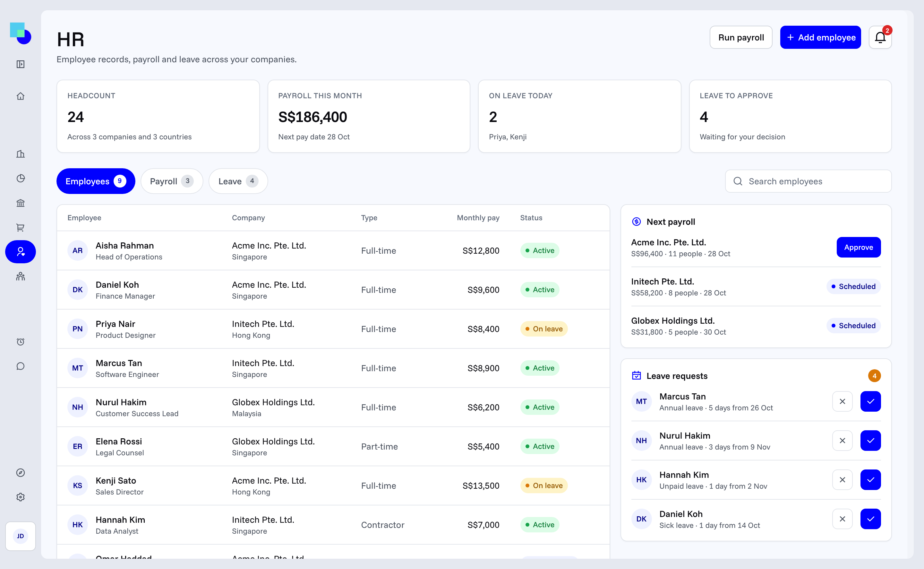Viewport: 924px width, 569px height.
Task: Select Priya Nair's On leave status badge
Action: click(x=544, y=329)
